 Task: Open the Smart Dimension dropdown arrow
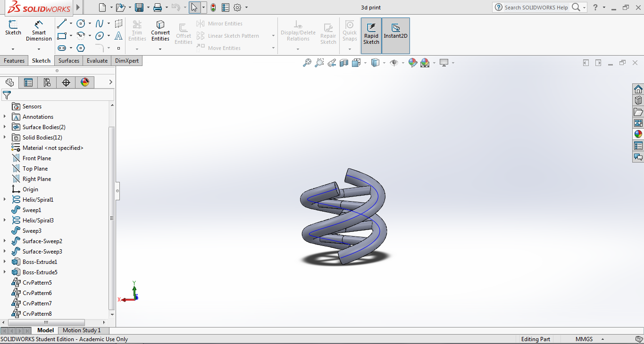pos(39,49)
